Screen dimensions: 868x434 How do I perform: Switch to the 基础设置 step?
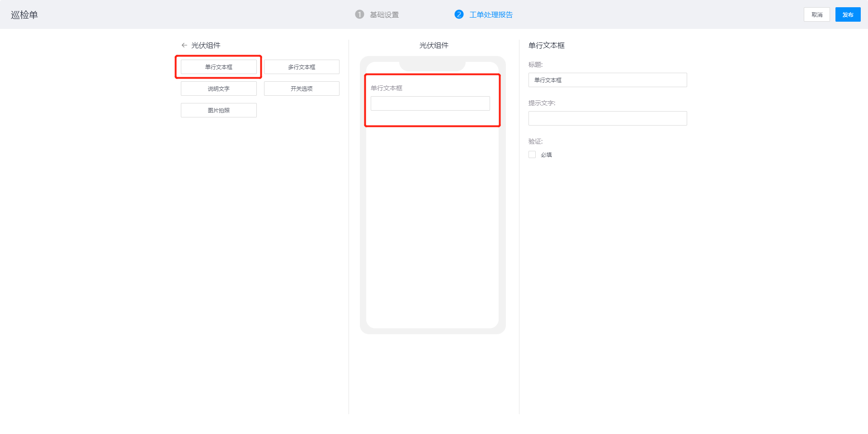384,15
